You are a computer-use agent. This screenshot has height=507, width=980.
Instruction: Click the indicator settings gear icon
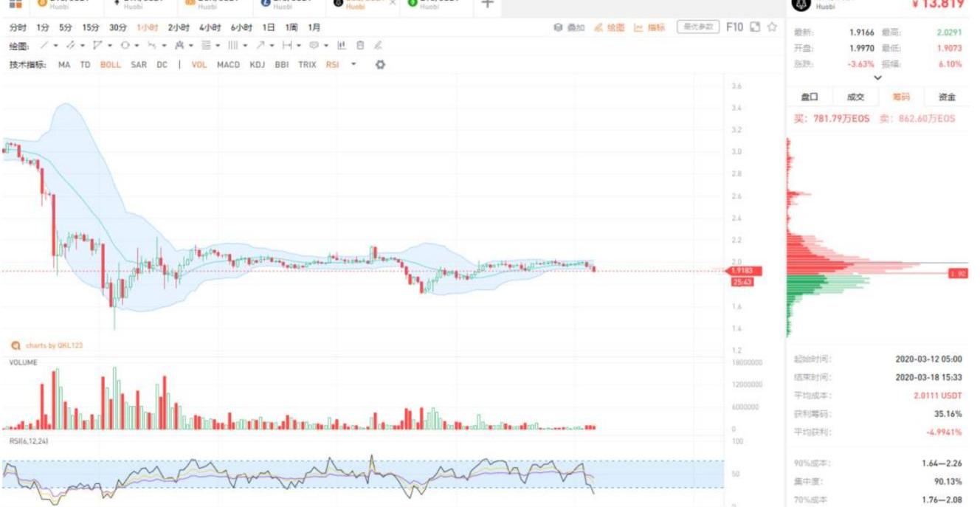380,65
